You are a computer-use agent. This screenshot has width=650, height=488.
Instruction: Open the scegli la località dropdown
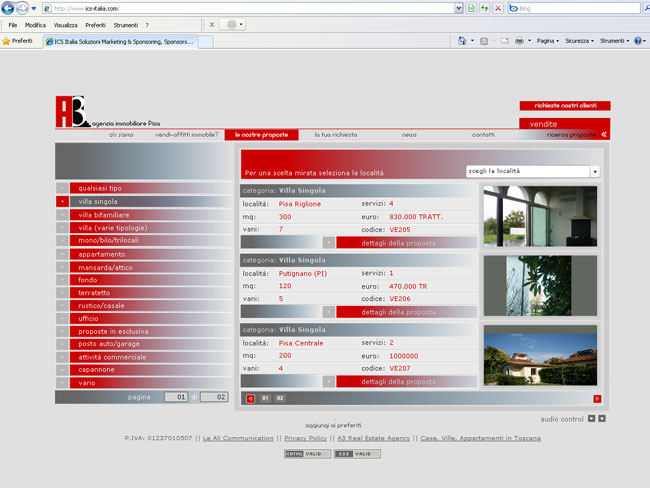tap(533, 171)
